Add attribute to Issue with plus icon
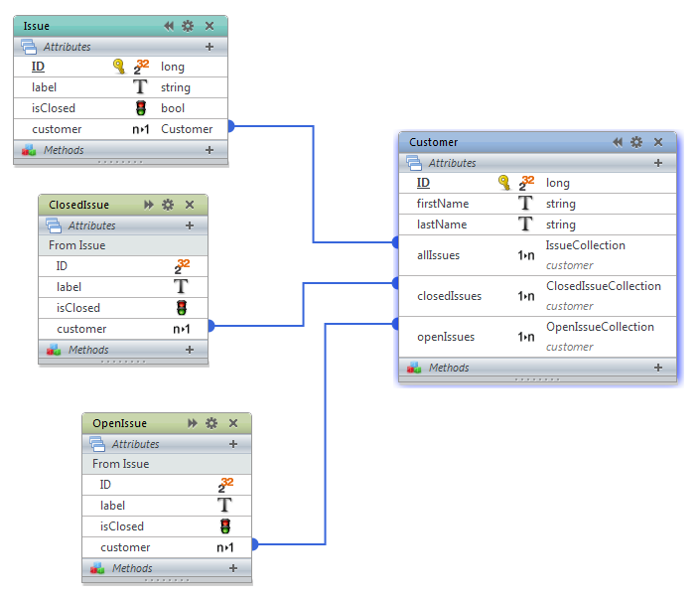This screenshot has width=700, height=598. (210, 47)
